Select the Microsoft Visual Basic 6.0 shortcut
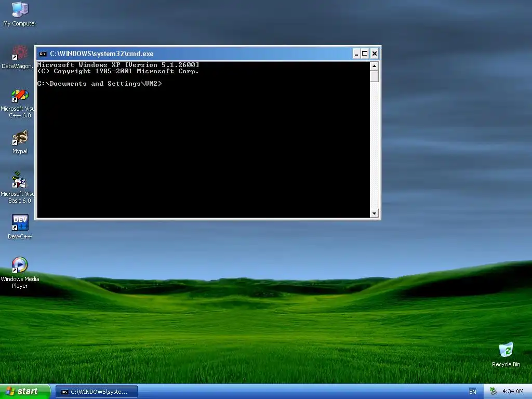The image size is (532, 399). [17, 188]
